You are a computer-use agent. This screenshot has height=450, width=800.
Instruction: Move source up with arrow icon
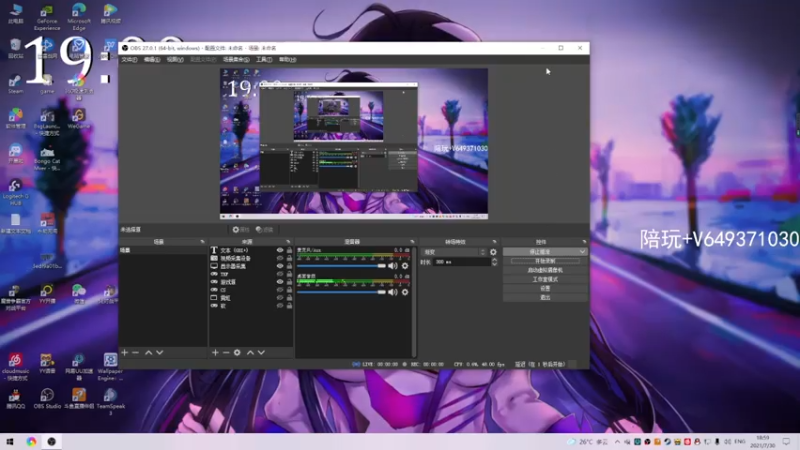[250, 353]
